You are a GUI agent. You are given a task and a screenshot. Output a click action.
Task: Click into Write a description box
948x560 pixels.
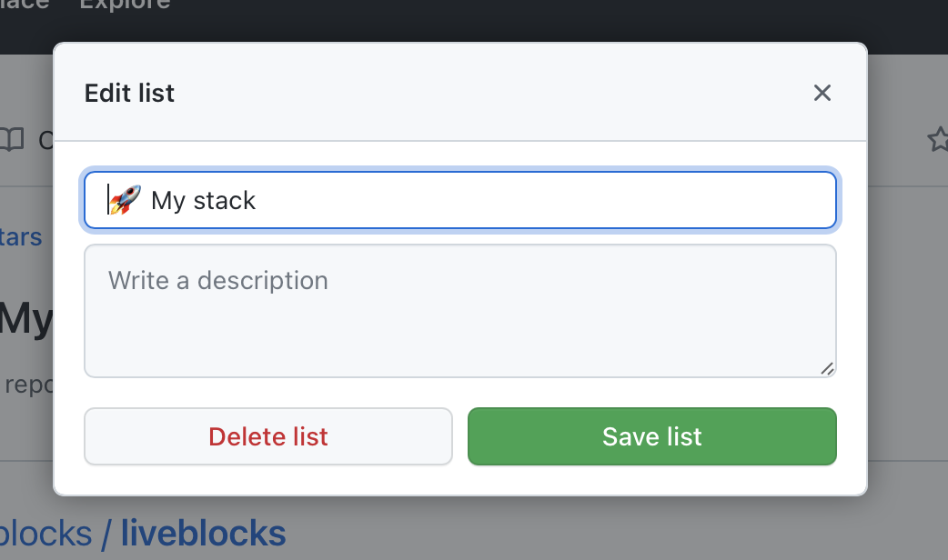tap(459, 310)
